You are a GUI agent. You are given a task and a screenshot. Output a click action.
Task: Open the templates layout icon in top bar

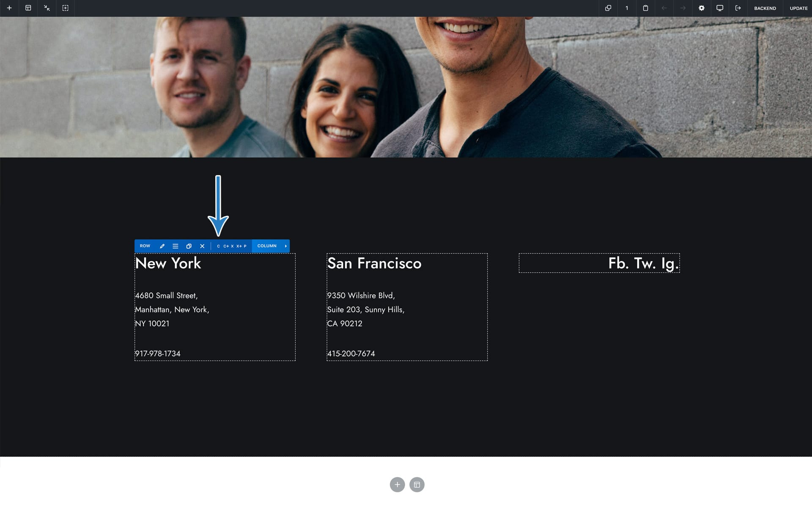[28, 8]
